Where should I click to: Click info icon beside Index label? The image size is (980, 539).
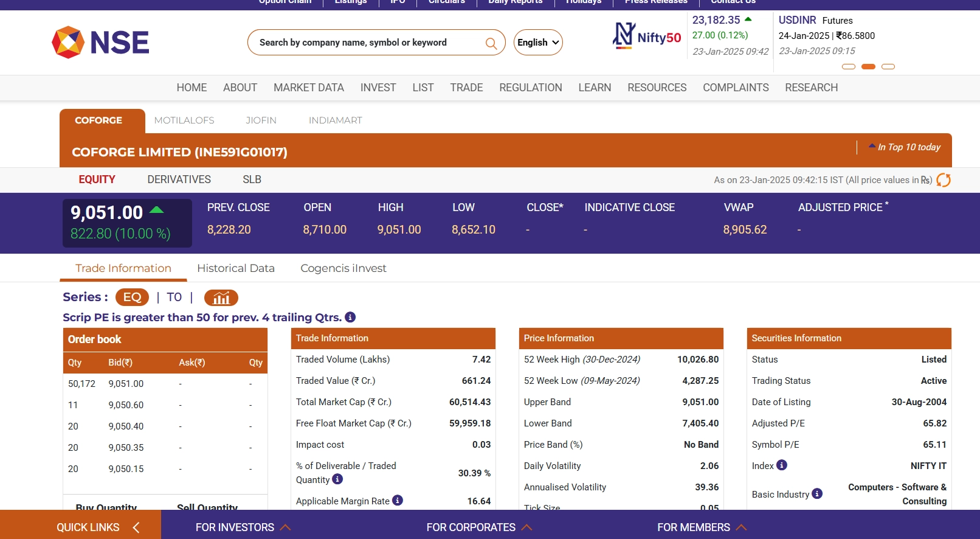(x=782, y=465)
